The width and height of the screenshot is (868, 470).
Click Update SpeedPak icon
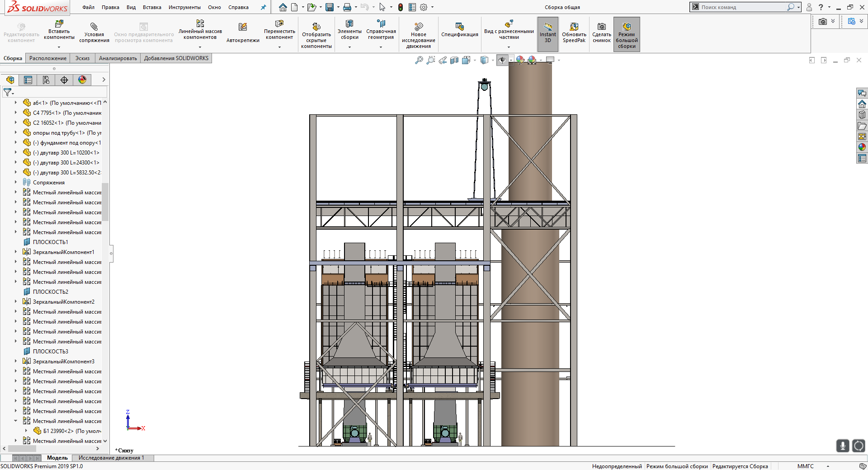[574, 27]
